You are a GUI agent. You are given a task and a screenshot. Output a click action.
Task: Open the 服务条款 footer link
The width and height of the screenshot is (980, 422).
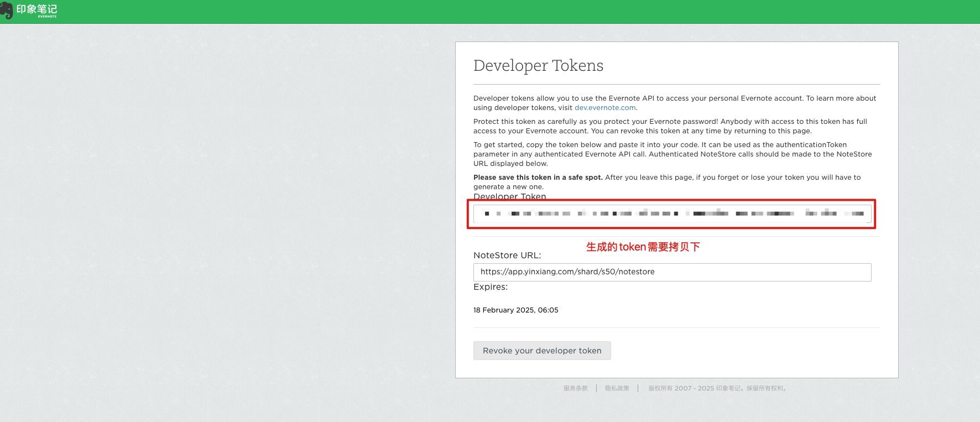575,388
